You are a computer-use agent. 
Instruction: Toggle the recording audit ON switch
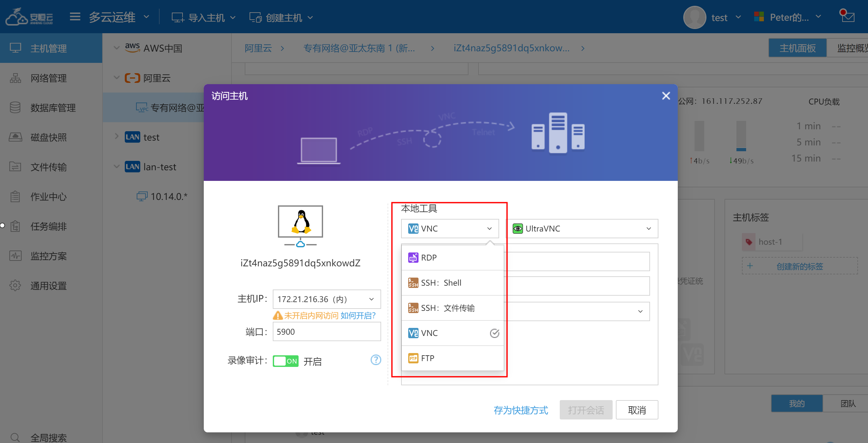pos(286,361)
